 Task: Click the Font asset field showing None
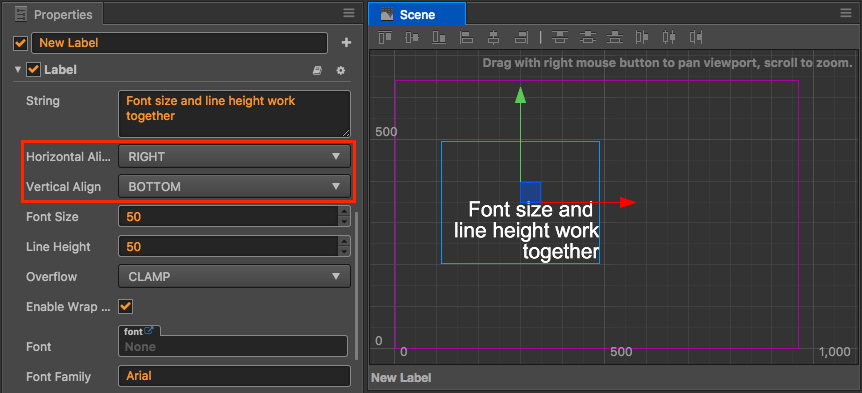click(x=233, y=346)
